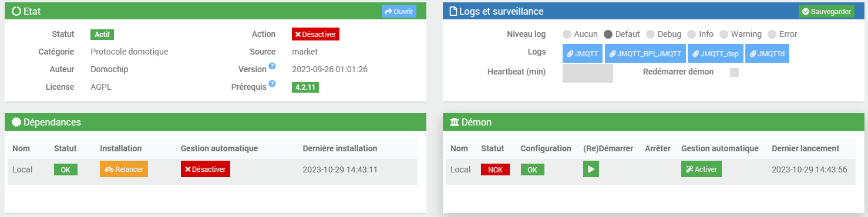Click the Etat panel circle icon

(x=16, y=11)
